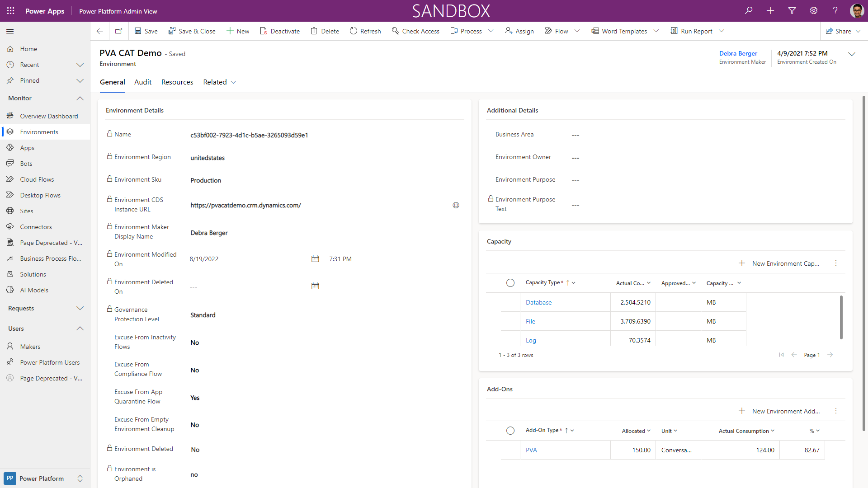This screenshot has height=488, width=868.
Task: Open the Flow dropdown arrow
Action: pyautogui.click(x=577, y=31)
